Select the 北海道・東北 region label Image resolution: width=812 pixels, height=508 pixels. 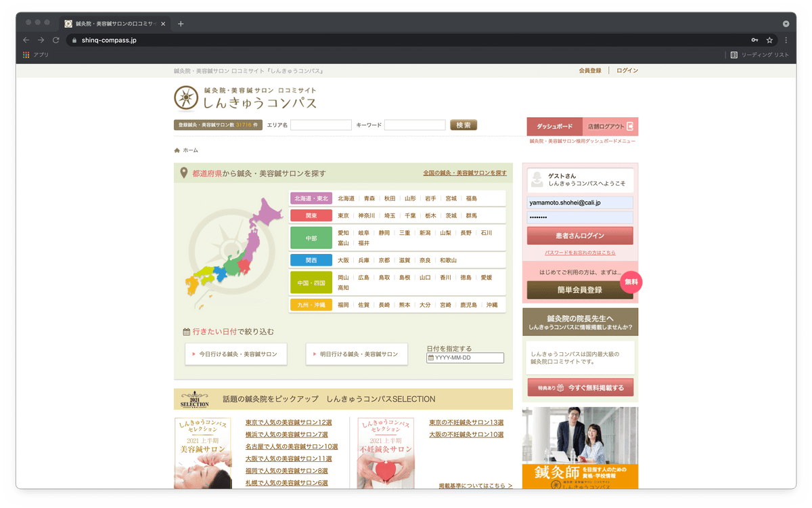coord(311,198)
